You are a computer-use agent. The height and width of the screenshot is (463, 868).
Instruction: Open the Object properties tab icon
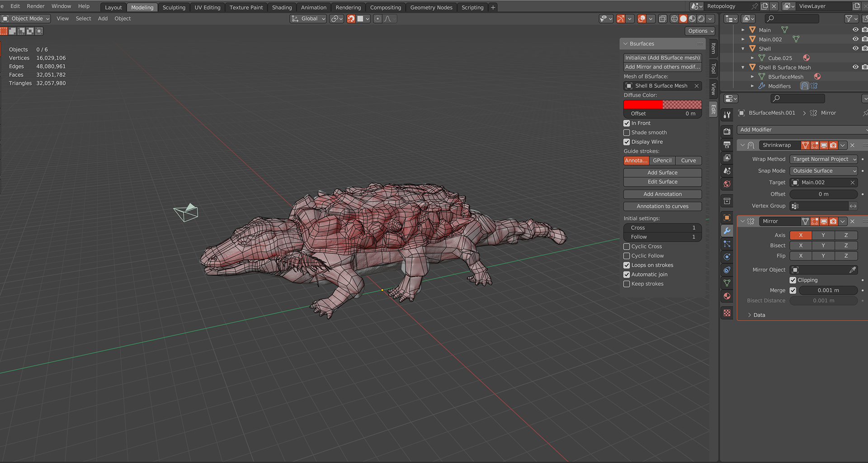(727, 217)
